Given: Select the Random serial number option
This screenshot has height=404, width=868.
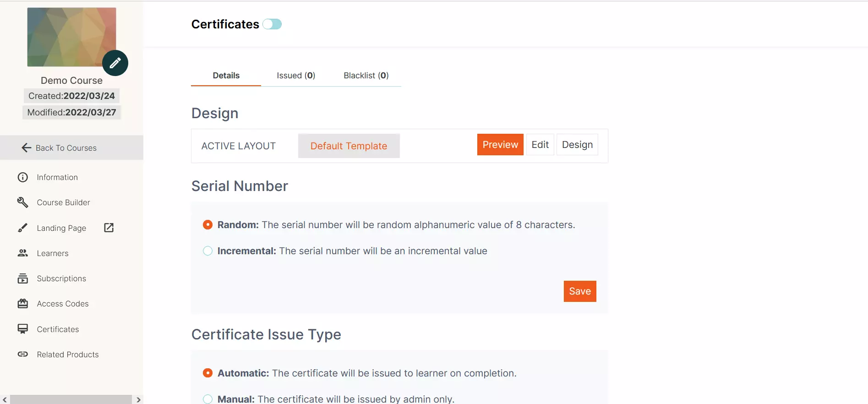Looking at the screenshot, I should [207, 225].
